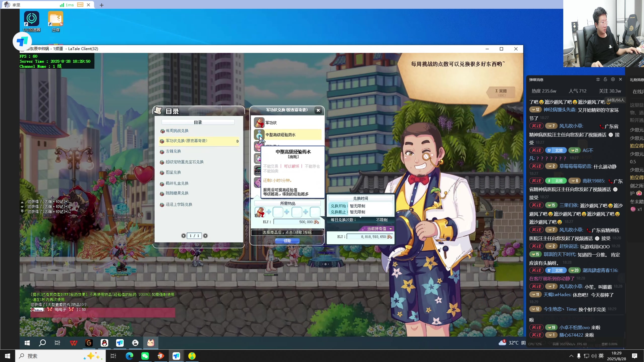The height and width of the screenshot is (362, 644).
Task: Select 军功状兑换 (原夜幕奇袭) catalog entry
Action: [199, 141]
